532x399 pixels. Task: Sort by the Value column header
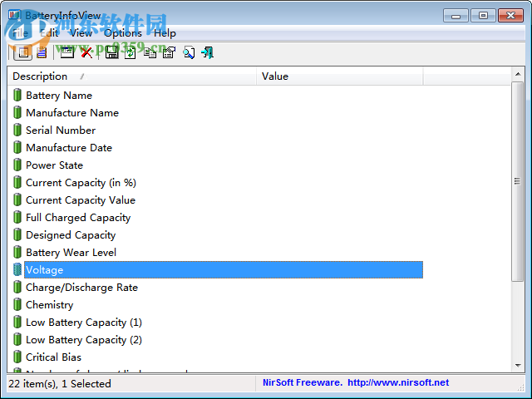pos(340,76)
